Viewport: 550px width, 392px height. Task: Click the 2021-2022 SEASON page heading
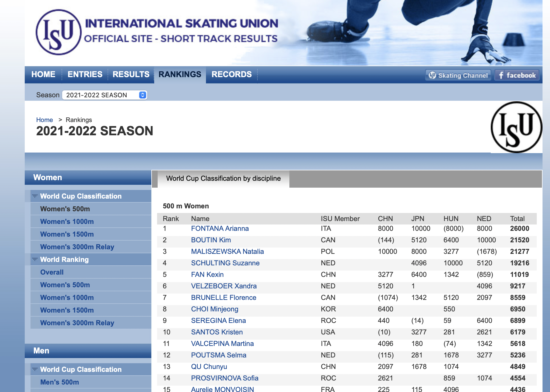point(95,131)
